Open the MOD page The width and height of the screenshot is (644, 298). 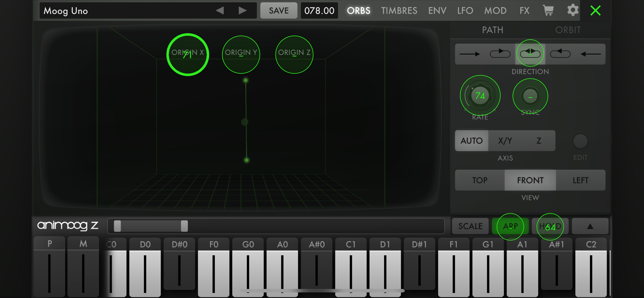coord(495,10)
